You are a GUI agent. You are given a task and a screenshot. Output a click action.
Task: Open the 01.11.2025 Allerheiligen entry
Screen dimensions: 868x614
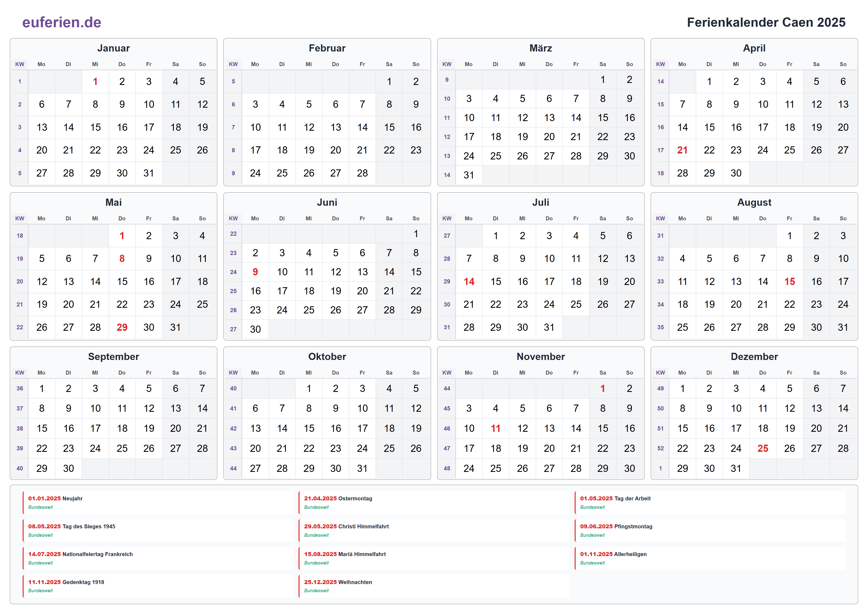click(710, 558)
